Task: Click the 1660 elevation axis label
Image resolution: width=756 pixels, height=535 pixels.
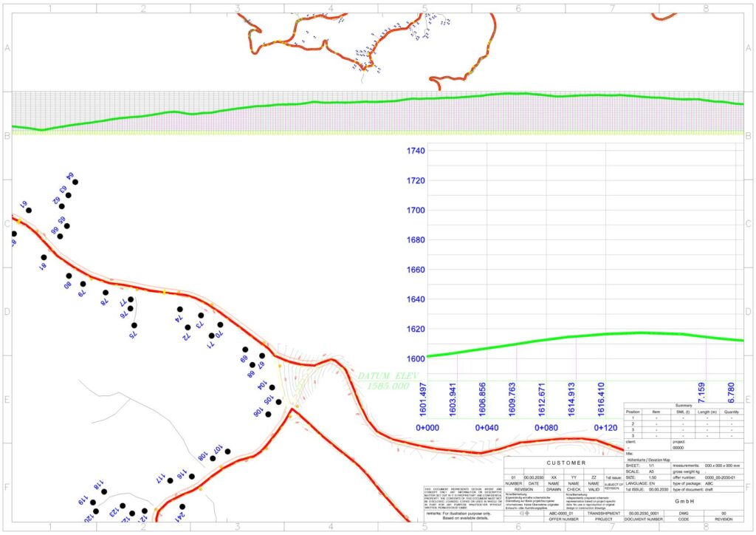Action: coord(416,270)
